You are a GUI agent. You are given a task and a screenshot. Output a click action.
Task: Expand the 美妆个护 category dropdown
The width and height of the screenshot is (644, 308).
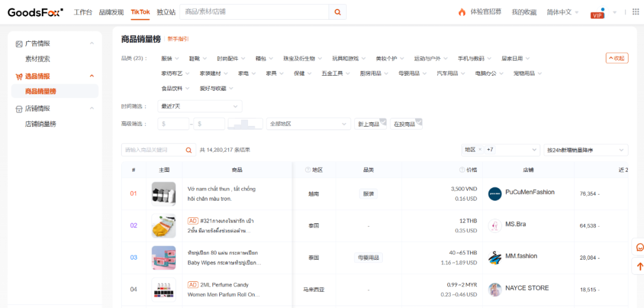(390, 58)
